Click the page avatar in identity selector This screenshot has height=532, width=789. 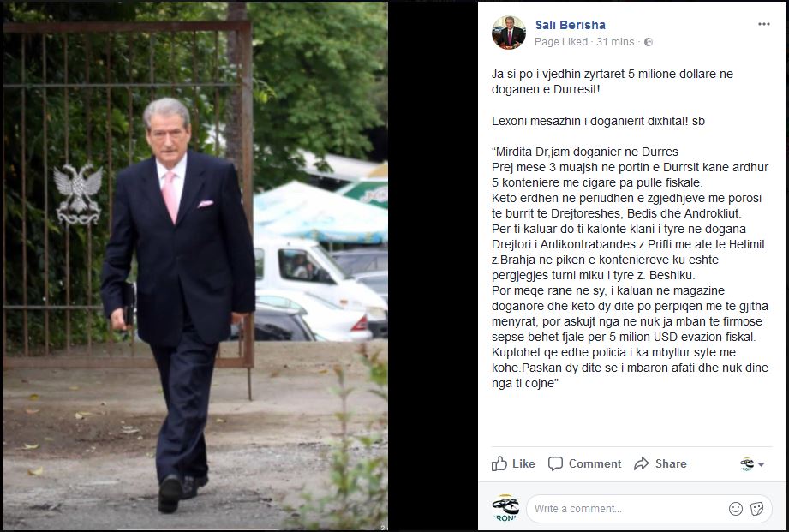click(x=747, y=464)
